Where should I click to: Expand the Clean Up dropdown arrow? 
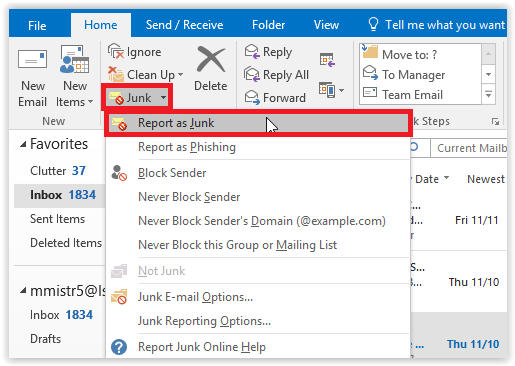pyautogui.click(x=180, y=74)
